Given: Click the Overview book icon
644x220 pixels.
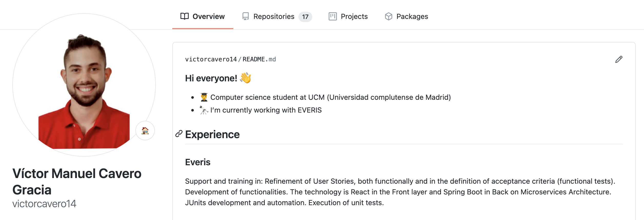Looking at the screenshot, I should [185, 16].
